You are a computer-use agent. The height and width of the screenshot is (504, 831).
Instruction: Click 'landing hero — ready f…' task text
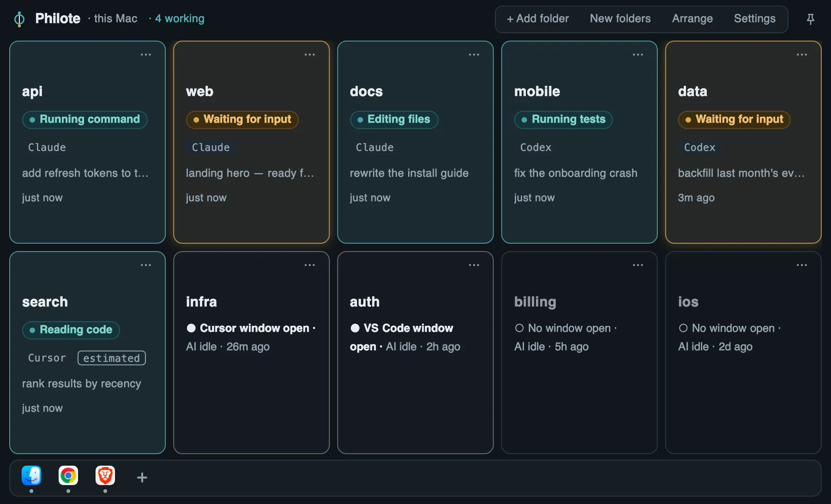[x=250, y=173]
